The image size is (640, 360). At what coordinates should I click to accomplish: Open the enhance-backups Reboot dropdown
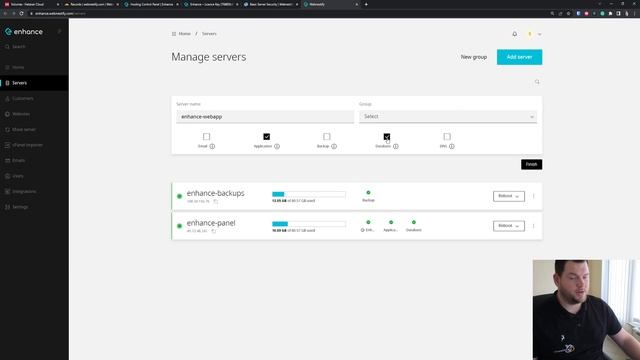tap(509, 196)
